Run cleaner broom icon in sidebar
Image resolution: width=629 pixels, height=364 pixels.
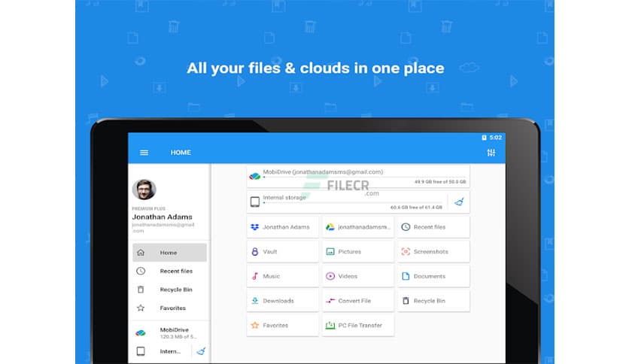click(202, 351)
